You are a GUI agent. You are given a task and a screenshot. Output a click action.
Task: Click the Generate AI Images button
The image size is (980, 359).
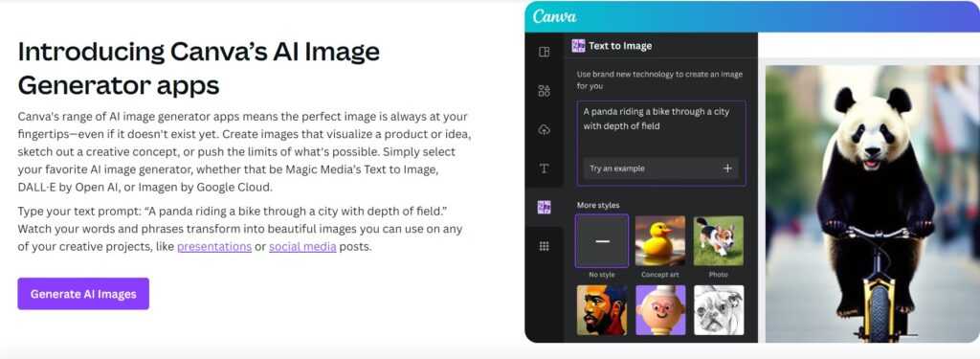(x=83, y=294)
